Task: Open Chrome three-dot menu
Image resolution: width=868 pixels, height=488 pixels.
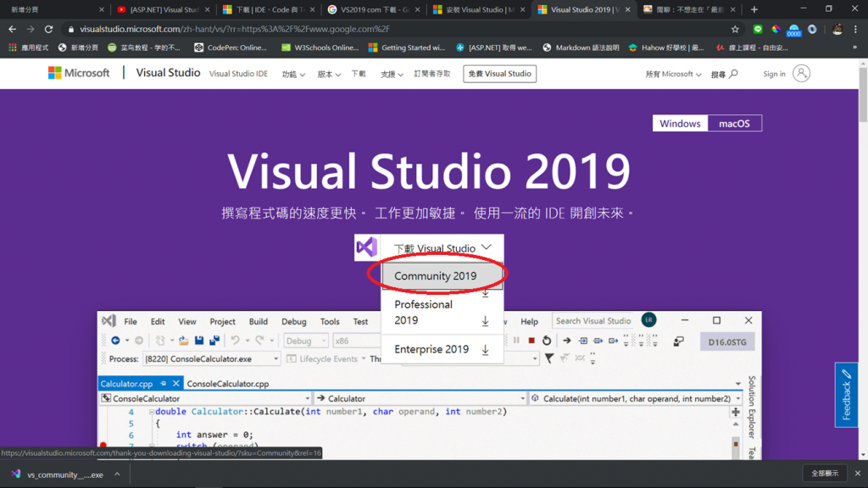Action: coord(856,29)
